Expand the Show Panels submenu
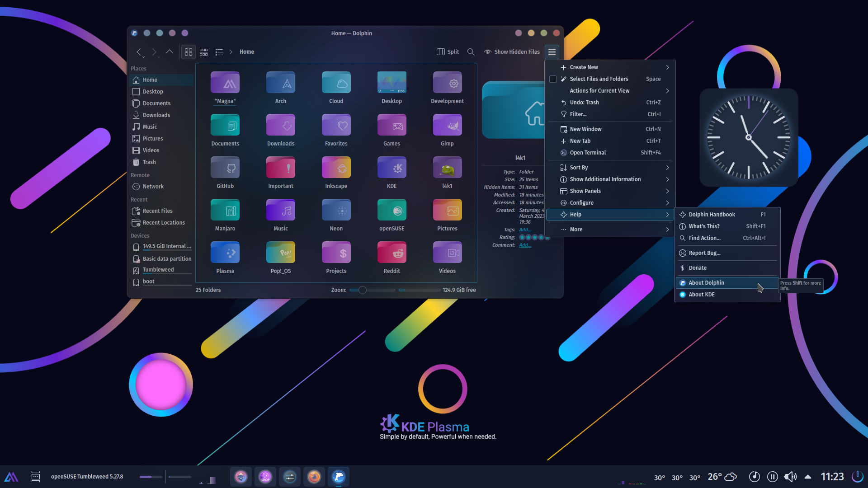Viewport: 868px width, 488px height. point(610,191)
